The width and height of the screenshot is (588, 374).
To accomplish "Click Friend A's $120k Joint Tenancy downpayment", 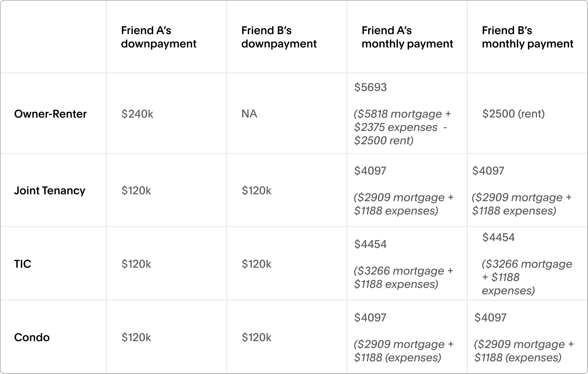I will point(136,190).
